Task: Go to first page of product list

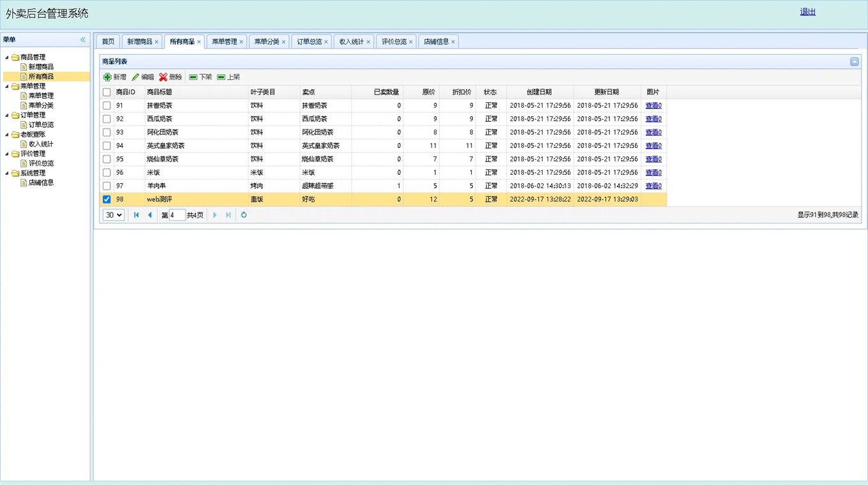Action: (137, 215)
